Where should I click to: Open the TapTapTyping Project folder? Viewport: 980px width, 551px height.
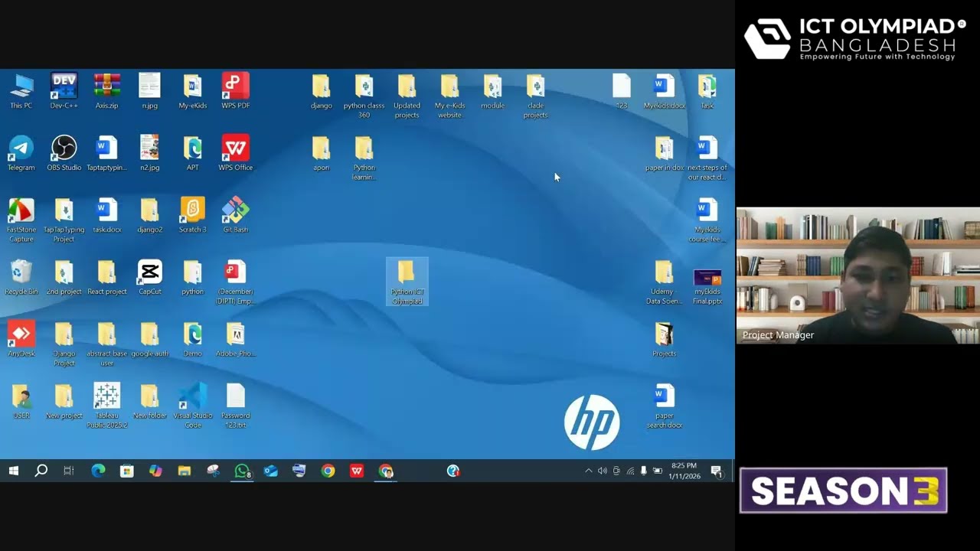pyautogui.click(x=64, y=220)
